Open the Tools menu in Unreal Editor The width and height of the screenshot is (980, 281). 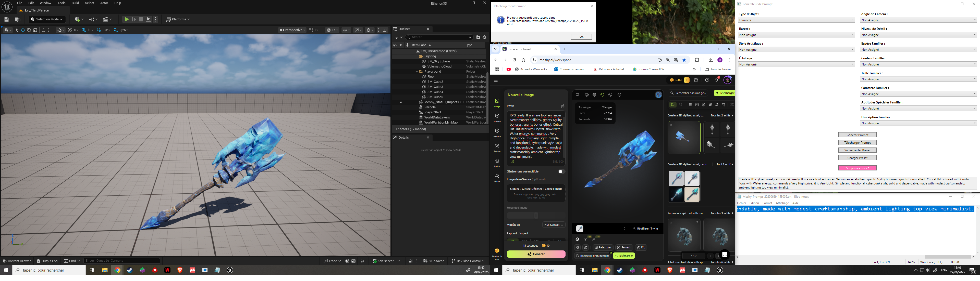click(x=61, y=3)
